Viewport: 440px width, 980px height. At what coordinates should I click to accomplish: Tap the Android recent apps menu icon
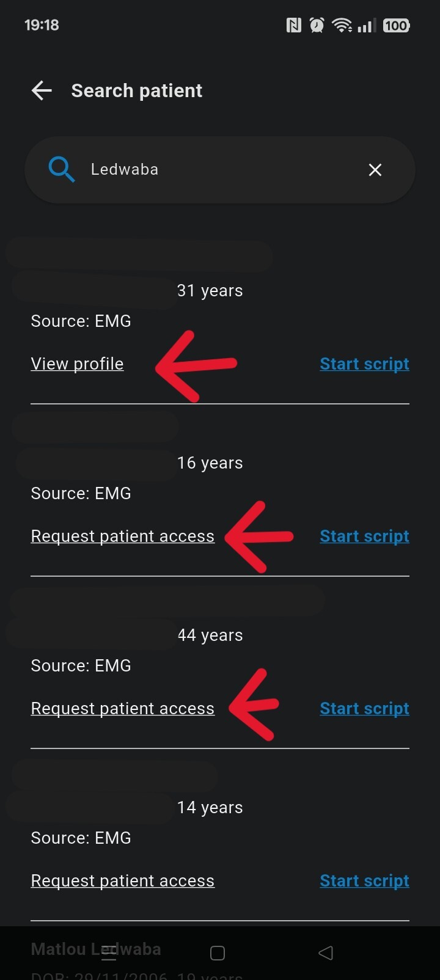coord(109,953)
